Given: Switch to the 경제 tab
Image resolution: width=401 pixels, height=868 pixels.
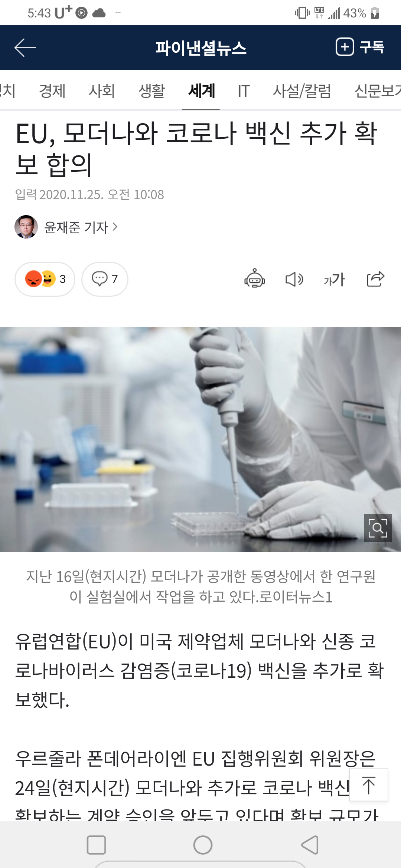Looking at the screenshot, I should point(52,91).
